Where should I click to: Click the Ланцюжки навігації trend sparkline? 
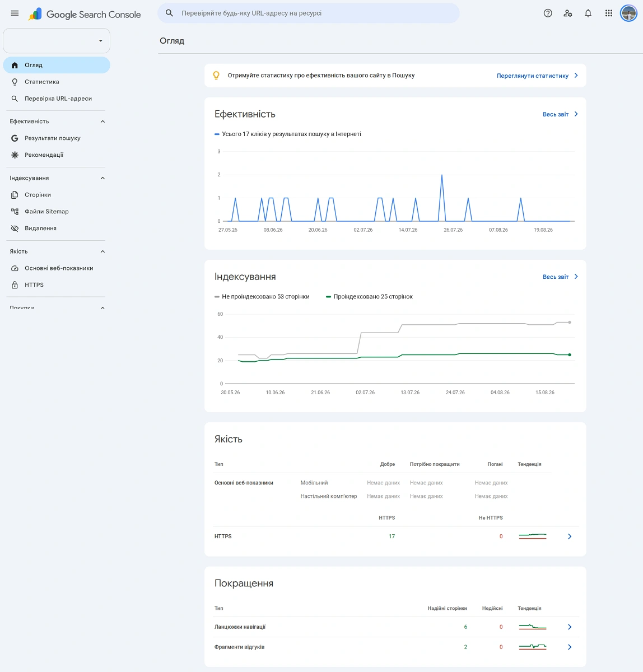tap(533, 627)
